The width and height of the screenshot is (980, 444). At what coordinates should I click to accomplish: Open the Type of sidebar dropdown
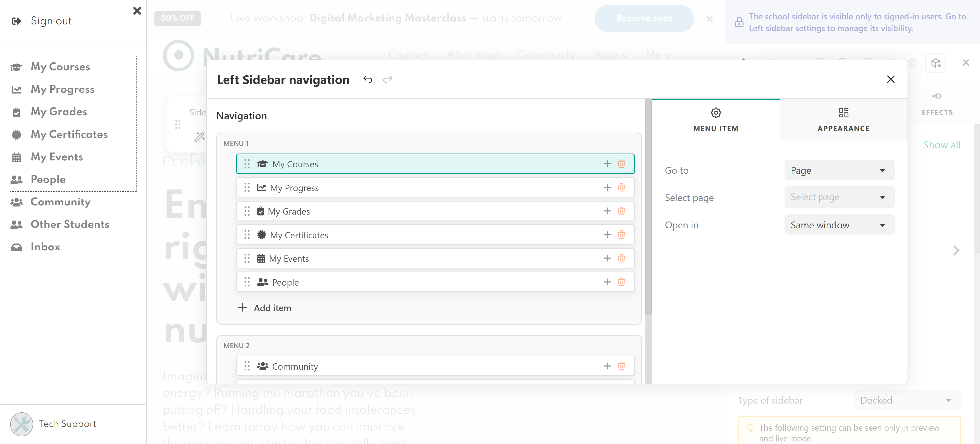[907, 400]
